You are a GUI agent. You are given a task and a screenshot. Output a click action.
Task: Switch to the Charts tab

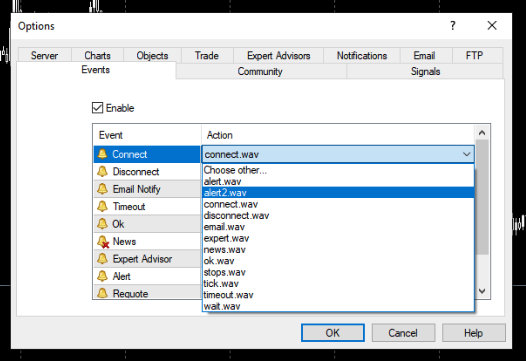[x=97, y=55]
